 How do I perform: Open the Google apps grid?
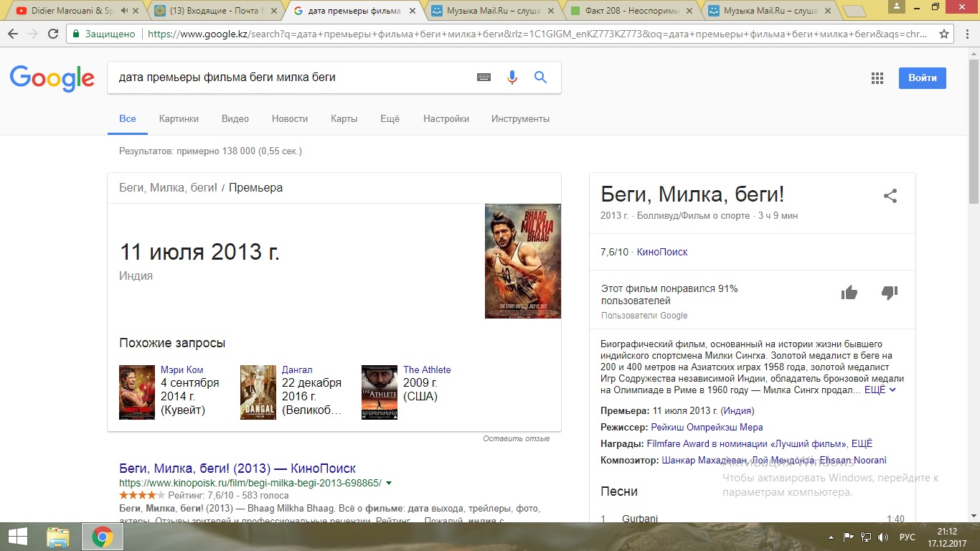point(877,78)
